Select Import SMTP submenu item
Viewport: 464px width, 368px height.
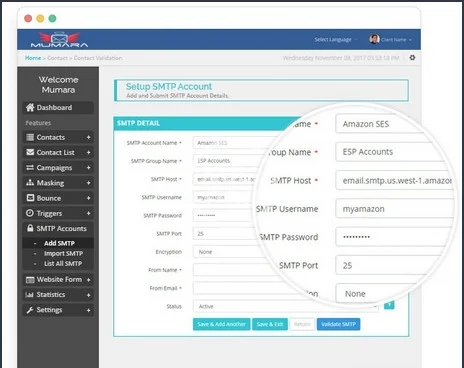point(63,254)
